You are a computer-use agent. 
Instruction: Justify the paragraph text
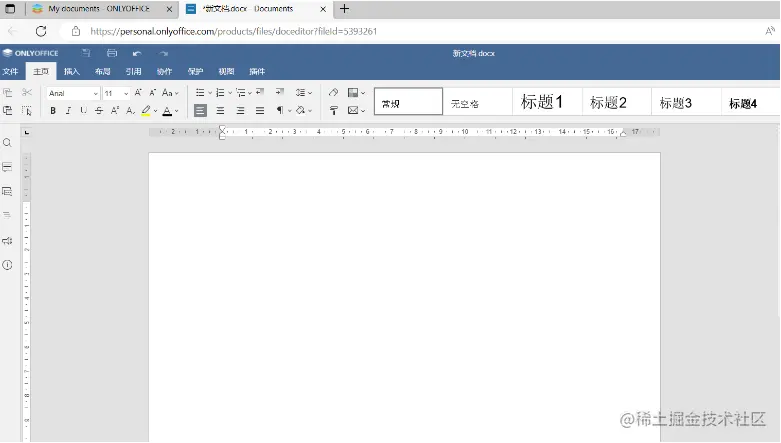click(260, 111)
